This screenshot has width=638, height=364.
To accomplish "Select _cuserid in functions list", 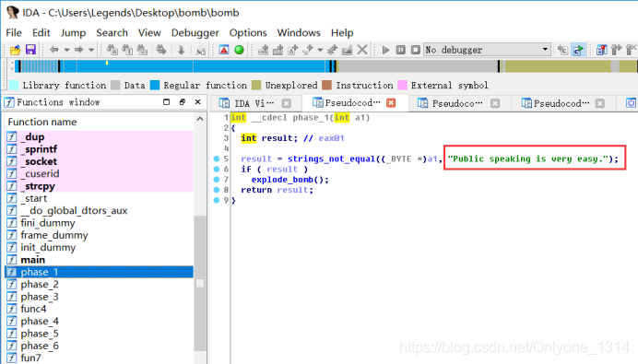I will point(100,173).
